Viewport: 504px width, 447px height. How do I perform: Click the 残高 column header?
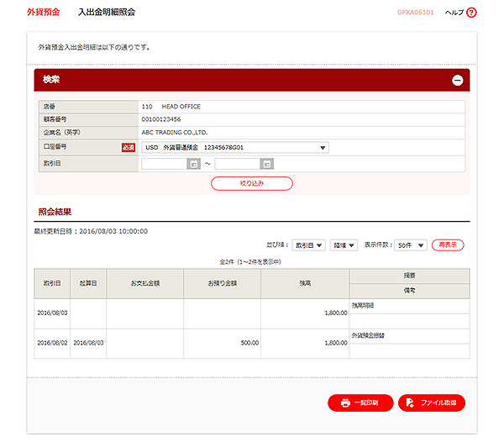tap(305, 283)
